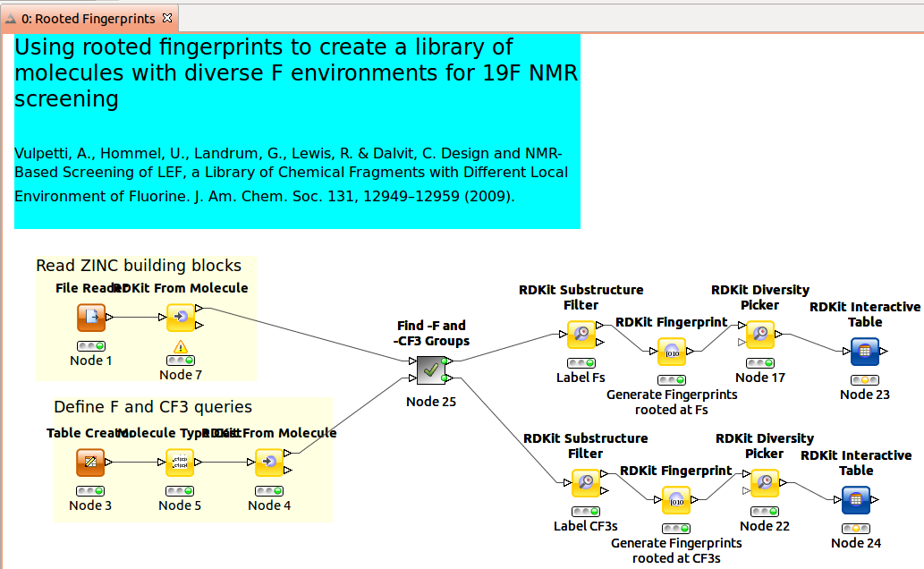924x569 pixels.
Task: Select the Molecule Type Cast node
Action: (180, 463)
